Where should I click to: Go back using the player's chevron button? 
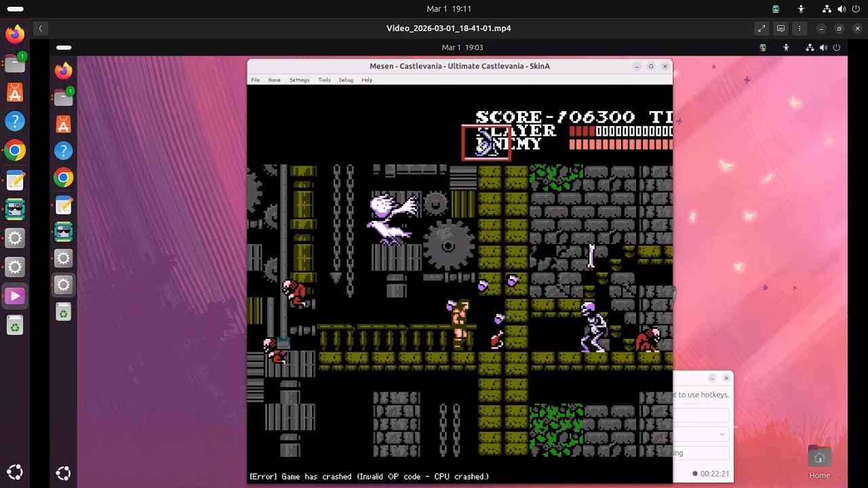(x=40, y=28)
